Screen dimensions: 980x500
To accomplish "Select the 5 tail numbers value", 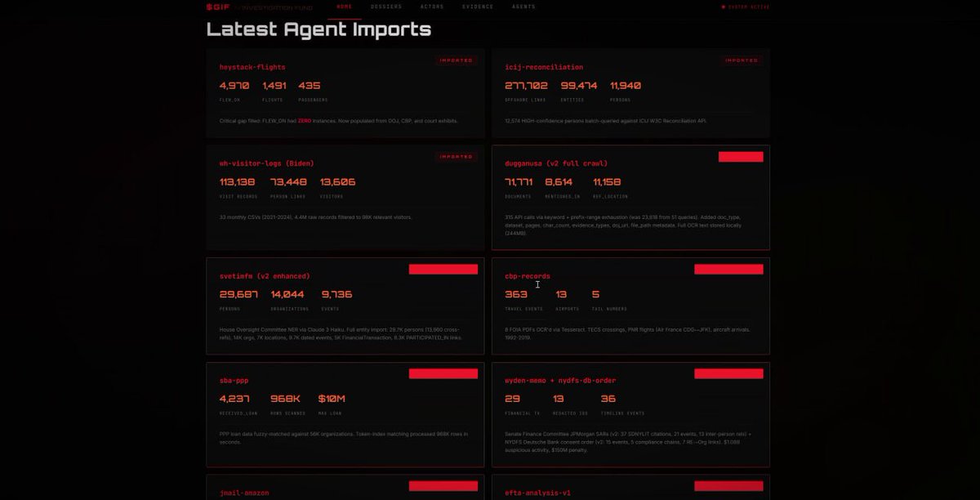I will (596, 294).
